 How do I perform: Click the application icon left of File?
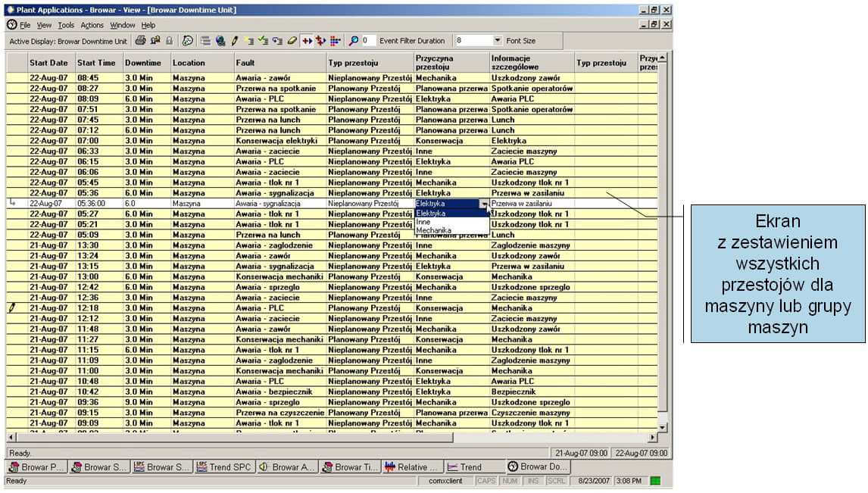tap(11, 25)
